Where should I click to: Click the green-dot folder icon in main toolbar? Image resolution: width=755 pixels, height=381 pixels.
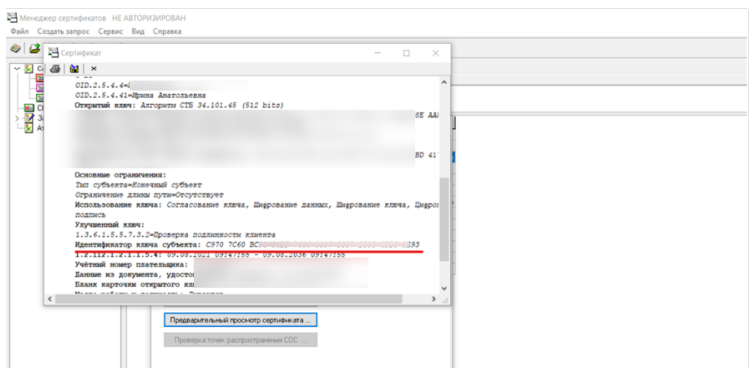(x=35, y=48)
